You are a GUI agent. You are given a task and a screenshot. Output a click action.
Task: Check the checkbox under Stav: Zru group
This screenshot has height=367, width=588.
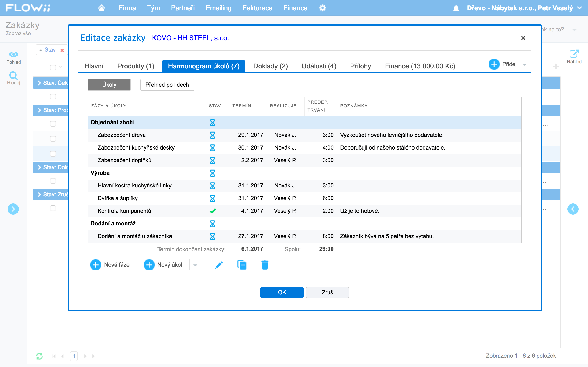[53, 208]
